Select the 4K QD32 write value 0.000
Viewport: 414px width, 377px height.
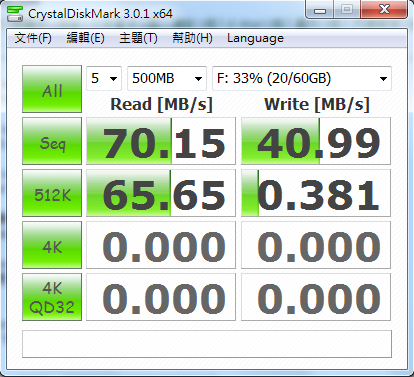click(316, 297)
